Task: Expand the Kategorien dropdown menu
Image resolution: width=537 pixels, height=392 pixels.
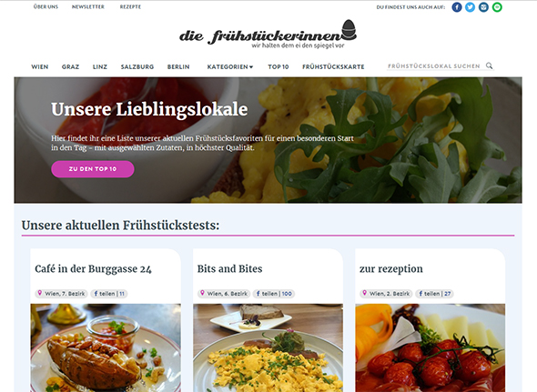Action: (x=229, y=66)
